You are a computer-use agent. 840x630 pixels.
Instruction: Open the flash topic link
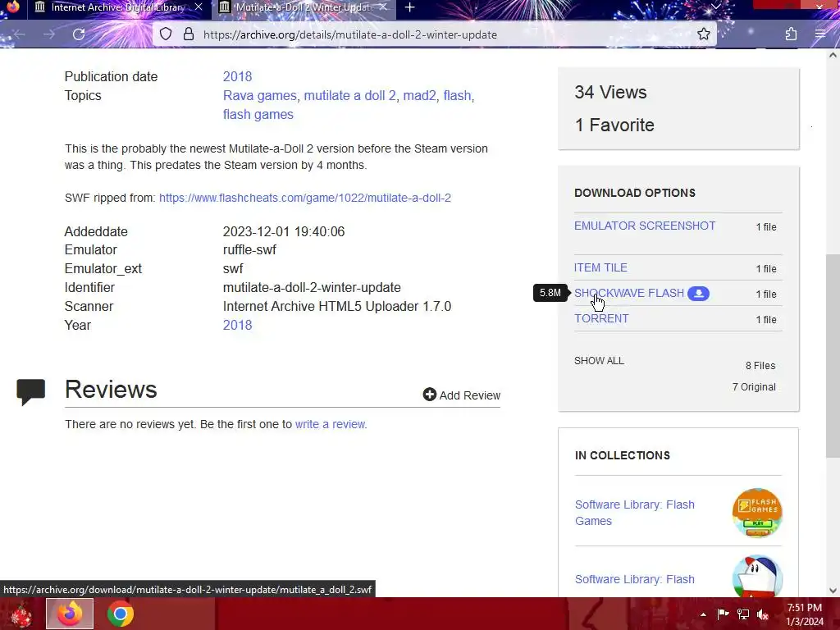[457, 95]
